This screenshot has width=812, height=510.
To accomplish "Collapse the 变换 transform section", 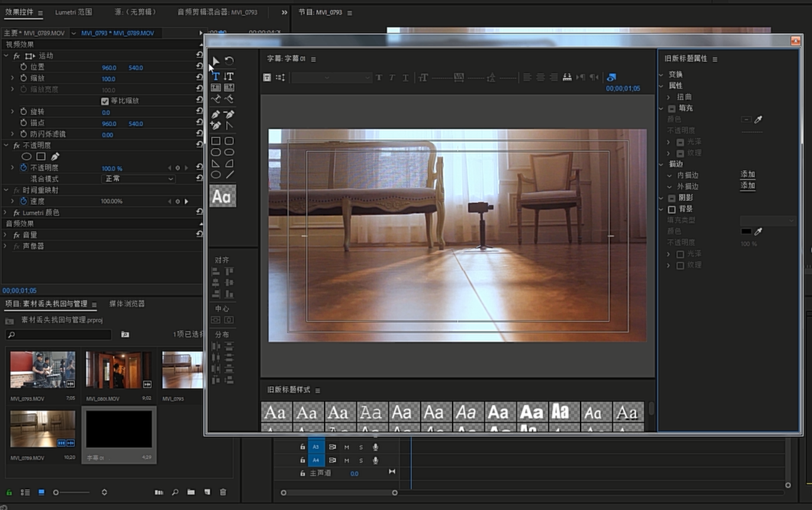I will tap(662, 75).
